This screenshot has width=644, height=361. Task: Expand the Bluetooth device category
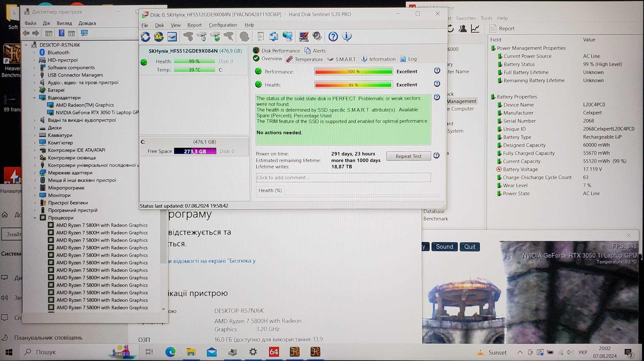[x=34, y=53]
